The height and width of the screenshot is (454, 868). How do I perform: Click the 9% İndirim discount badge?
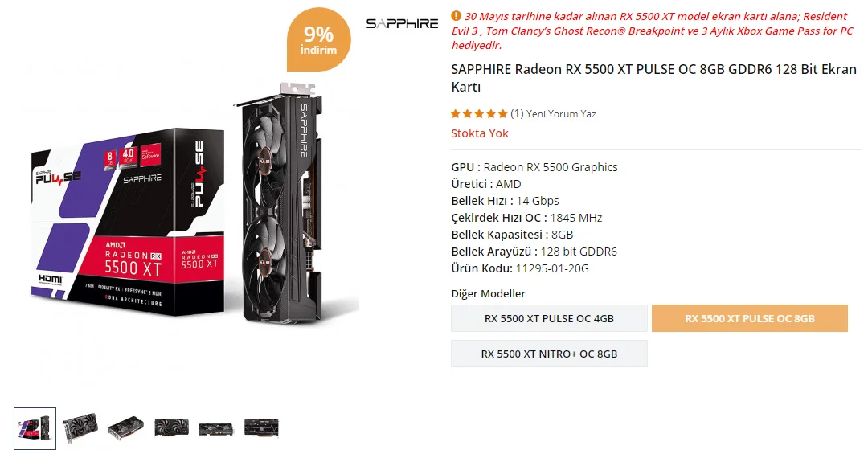[x=317, y=40]
